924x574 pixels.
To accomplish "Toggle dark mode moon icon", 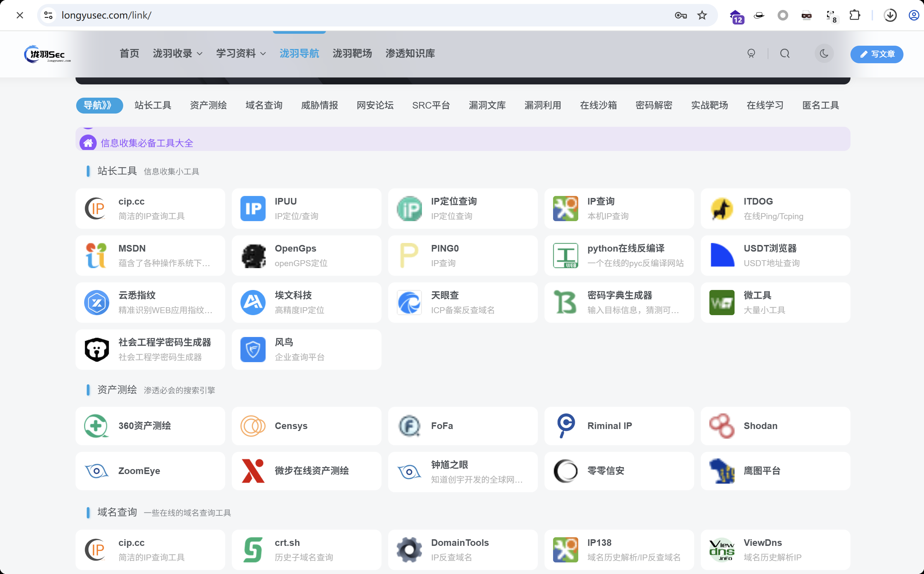I will click(824, 54).
